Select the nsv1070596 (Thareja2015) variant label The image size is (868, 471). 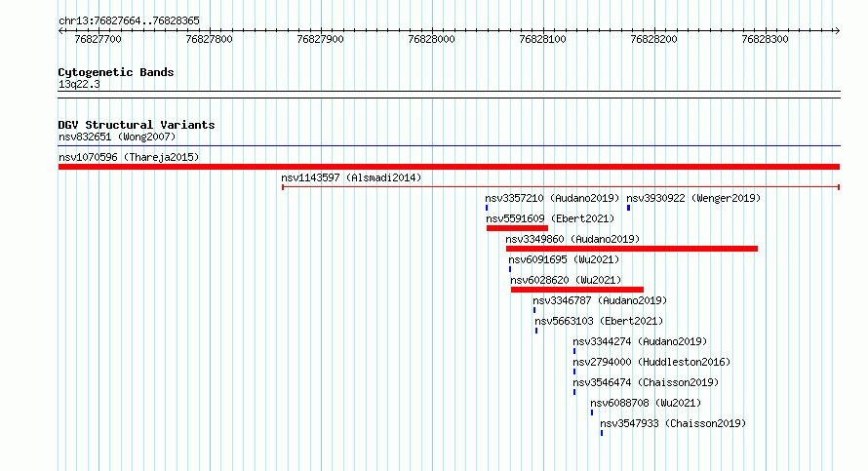pos(129,157)
